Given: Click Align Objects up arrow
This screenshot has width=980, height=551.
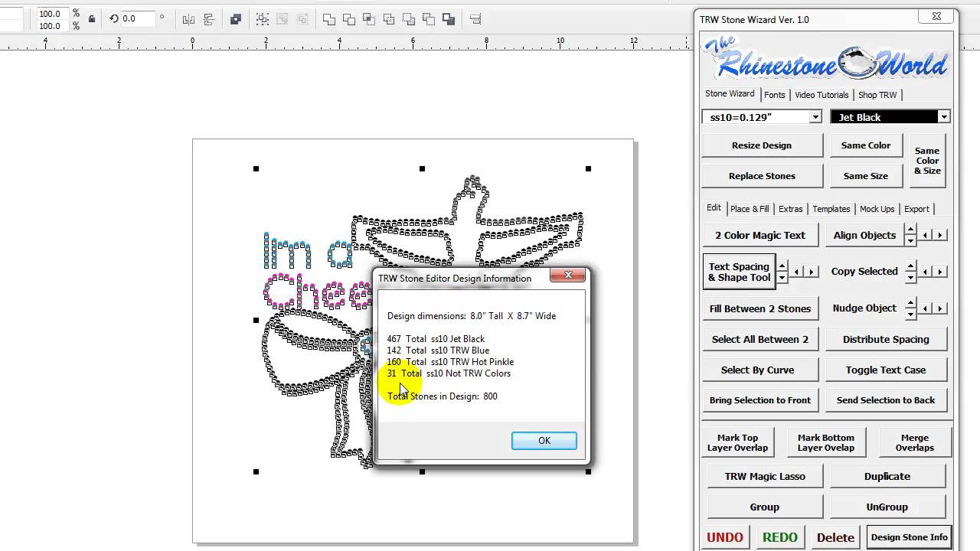Looking at the screenshot, I should tap(910, 230).
